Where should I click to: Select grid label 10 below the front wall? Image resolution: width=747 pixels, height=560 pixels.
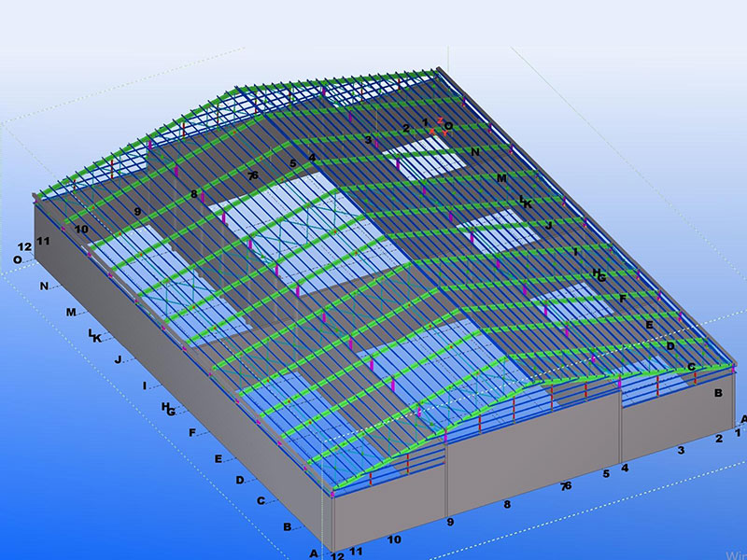tap(394, 539)
